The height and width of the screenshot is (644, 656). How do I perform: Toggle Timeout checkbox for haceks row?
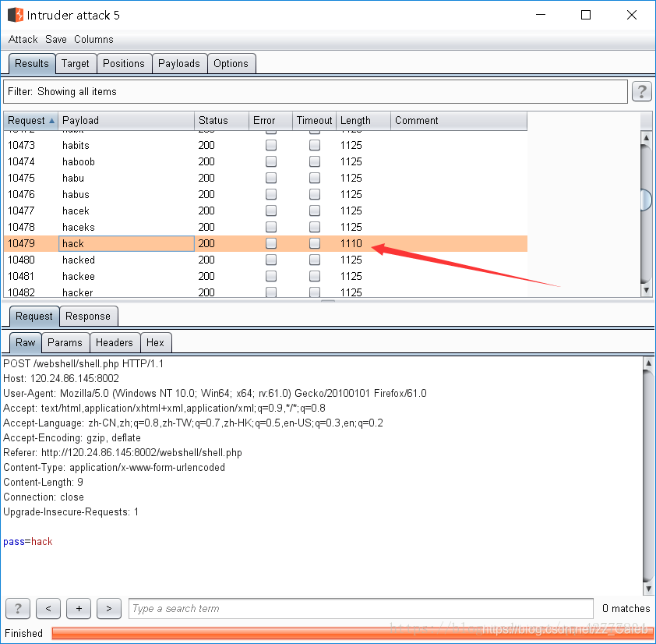coord(315,227)
